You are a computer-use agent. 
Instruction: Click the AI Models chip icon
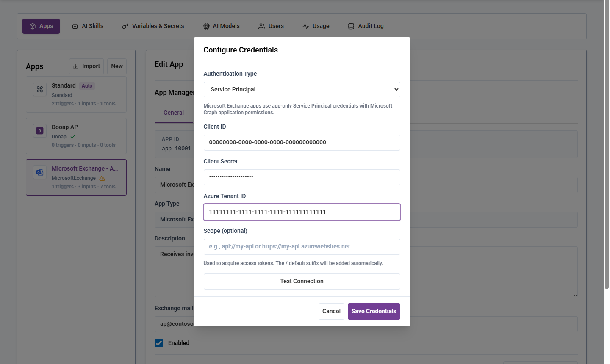[x=206, y=26]
